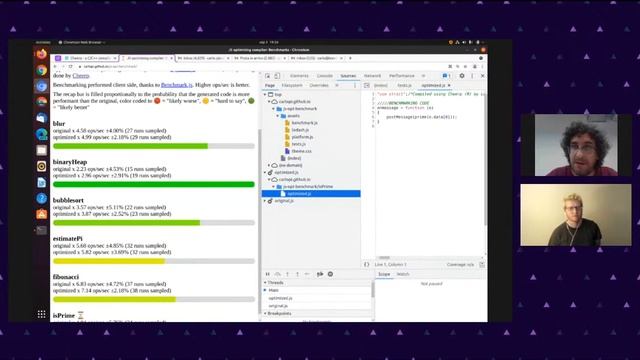Pause script execution button
Viewport: 640px width, 360px height.
[268, 274]
